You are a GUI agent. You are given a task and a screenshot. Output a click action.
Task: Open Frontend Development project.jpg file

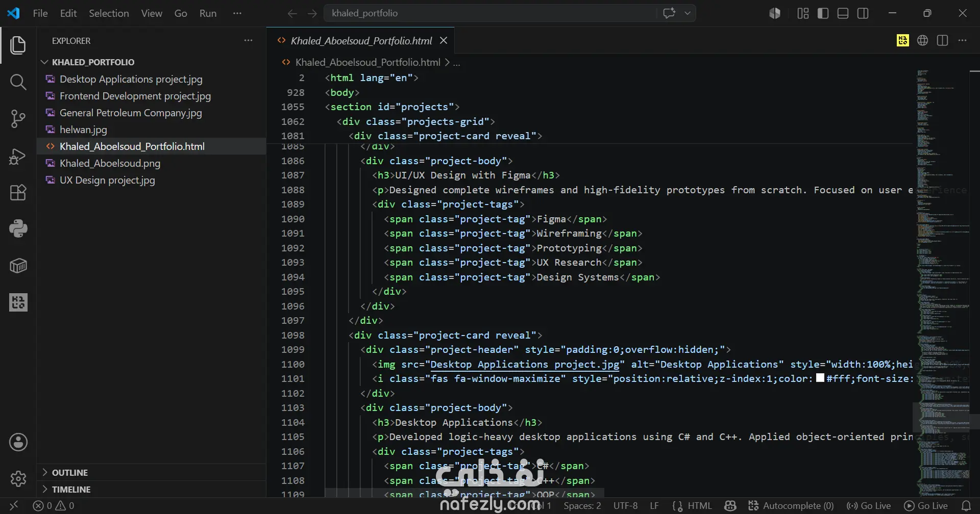click(x=152, y=96)
